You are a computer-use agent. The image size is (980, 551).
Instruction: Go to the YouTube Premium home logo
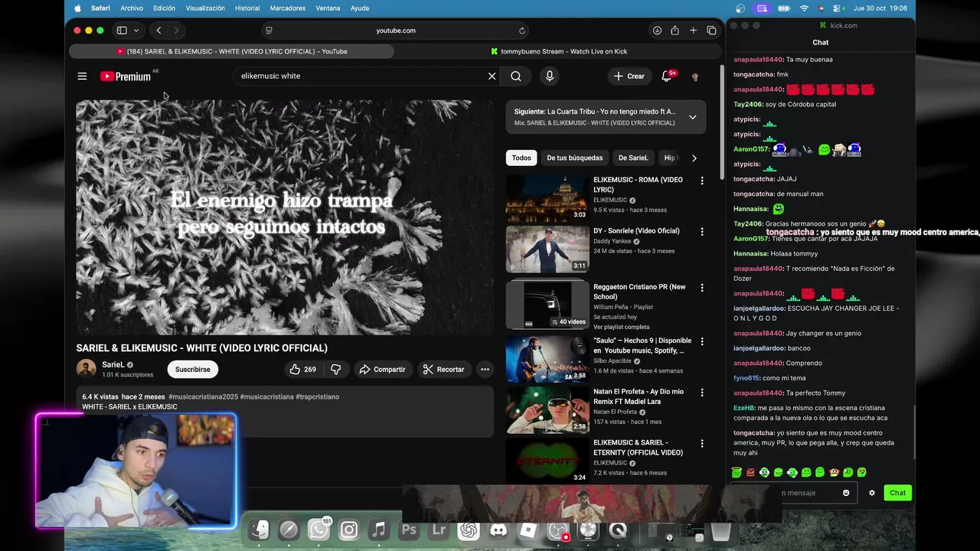click(x=126, y=76)
